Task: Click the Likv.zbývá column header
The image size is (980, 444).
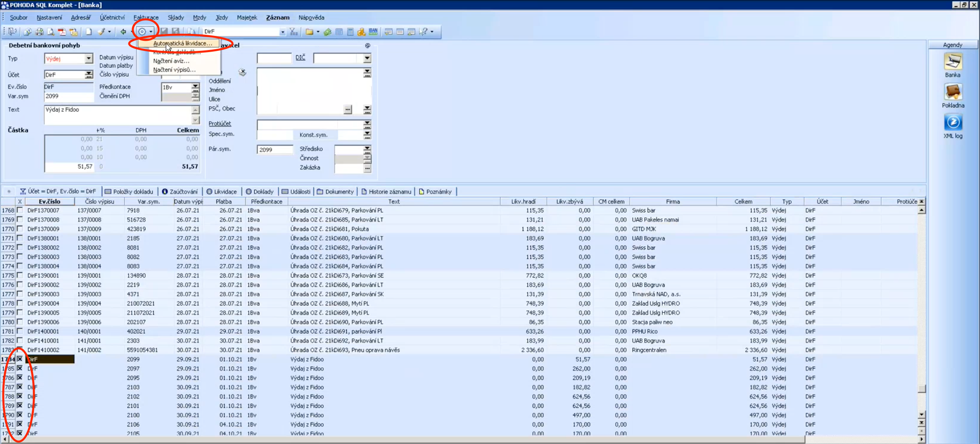Action: click(x=569, y=201)
